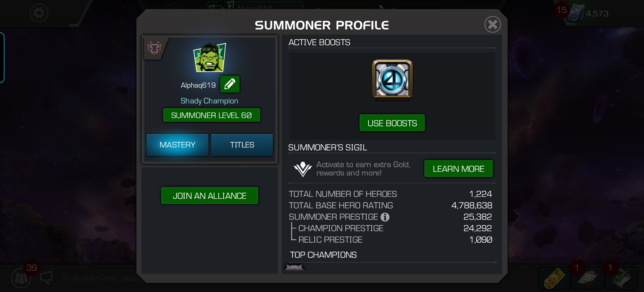Viewport: 644px width, 292px height.
Task: Open the alliance friends icon
Action: pos(21,278)
